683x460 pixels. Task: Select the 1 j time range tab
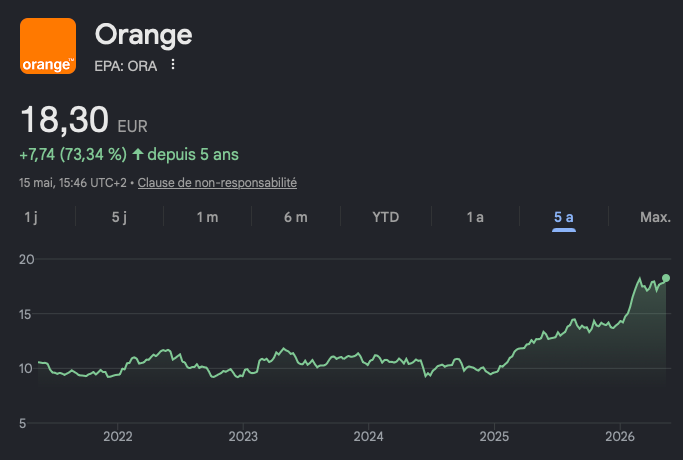31,216
